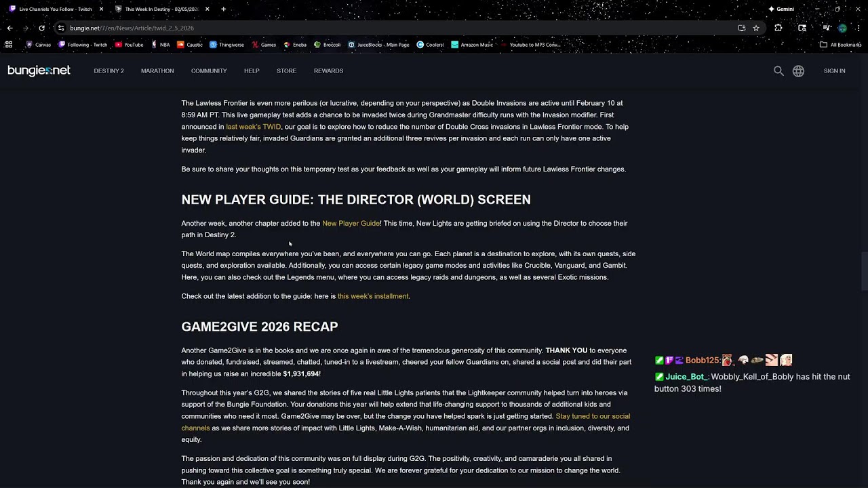868x488 pixels.
Task: Open the Broccoli bookmark
Action: (327, 45)
